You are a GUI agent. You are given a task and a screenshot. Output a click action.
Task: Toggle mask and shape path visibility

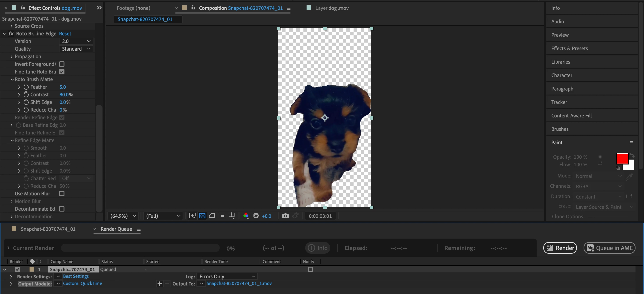(212, 216)
